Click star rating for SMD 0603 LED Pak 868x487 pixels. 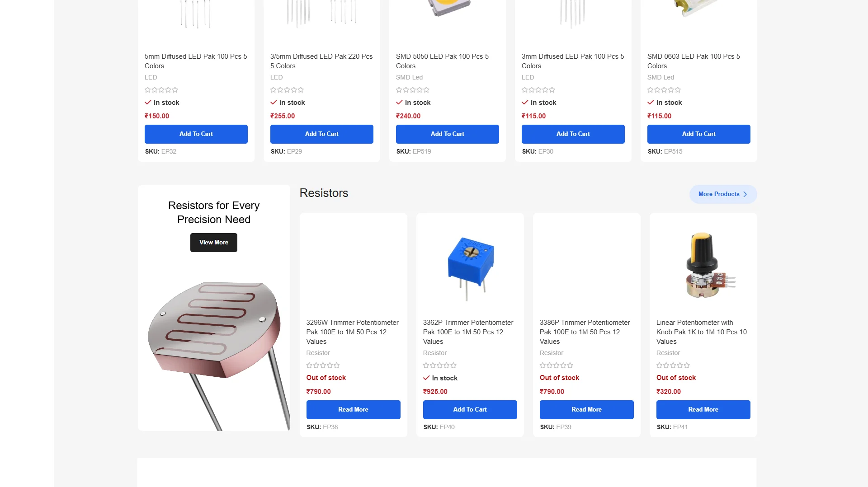point(664,90)
